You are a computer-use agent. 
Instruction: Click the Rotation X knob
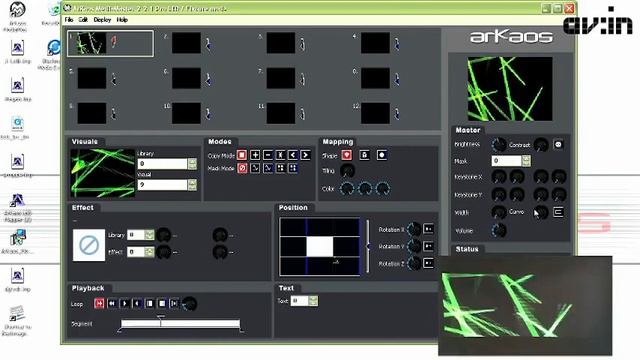pos(414,229)
